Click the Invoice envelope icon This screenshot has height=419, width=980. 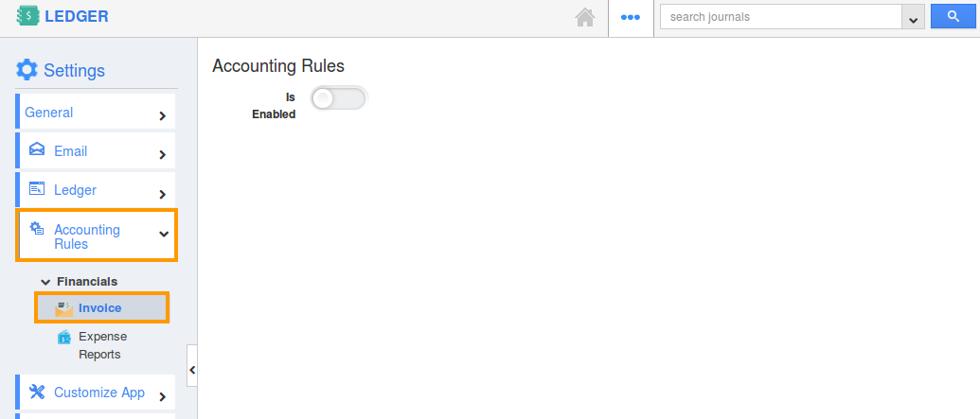(63, 307)
